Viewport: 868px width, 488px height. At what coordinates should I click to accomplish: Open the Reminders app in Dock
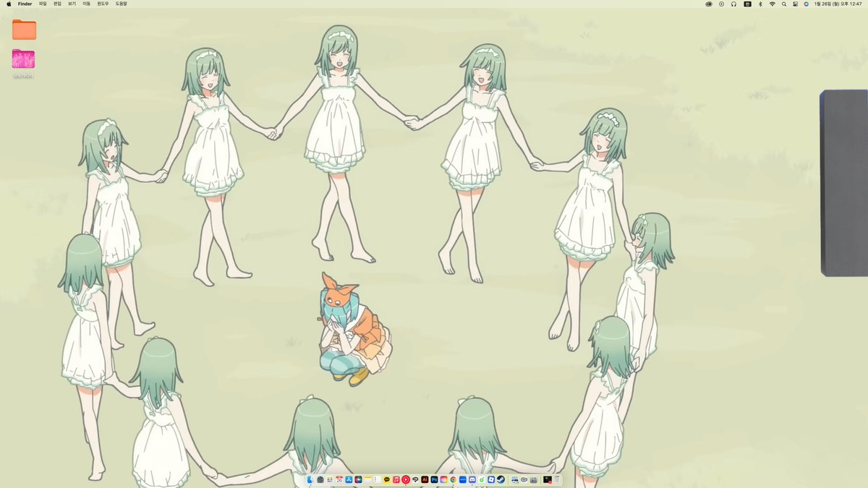(378, 479)
